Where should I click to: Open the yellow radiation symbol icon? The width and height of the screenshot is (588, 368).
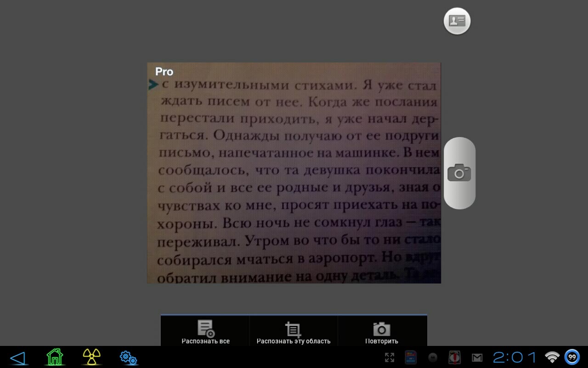click(x=91, y=357)
